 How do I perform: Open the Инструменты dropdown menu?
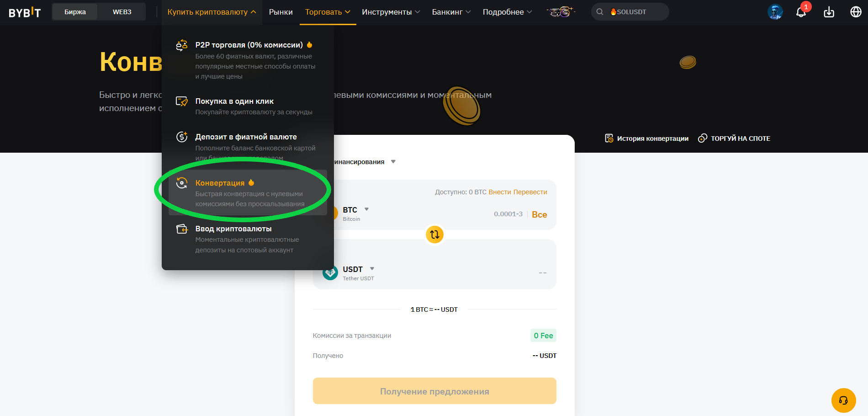click(391, 12)
